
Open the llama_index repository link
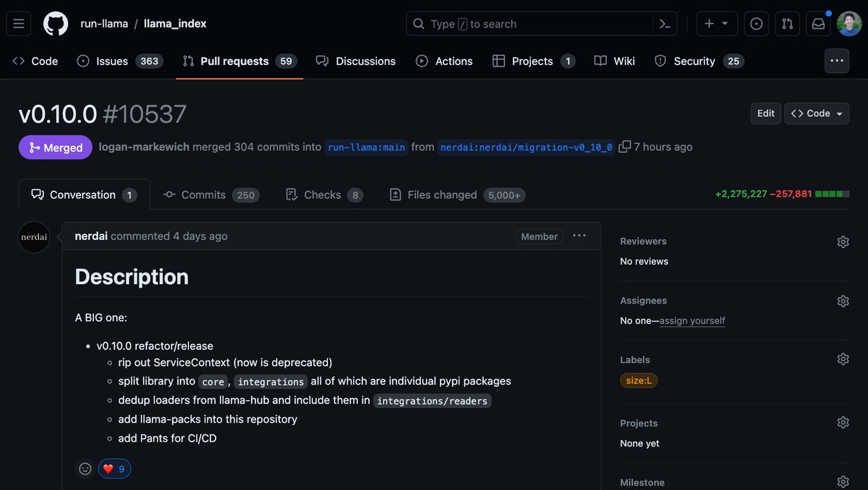coord(175,24)
